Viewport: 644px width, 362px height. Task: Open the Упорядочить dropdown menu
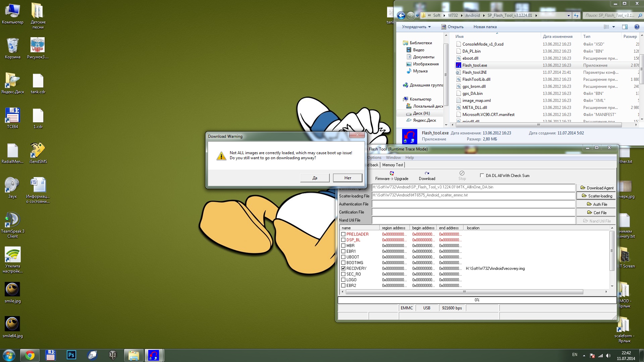click(x=416, y=27)
